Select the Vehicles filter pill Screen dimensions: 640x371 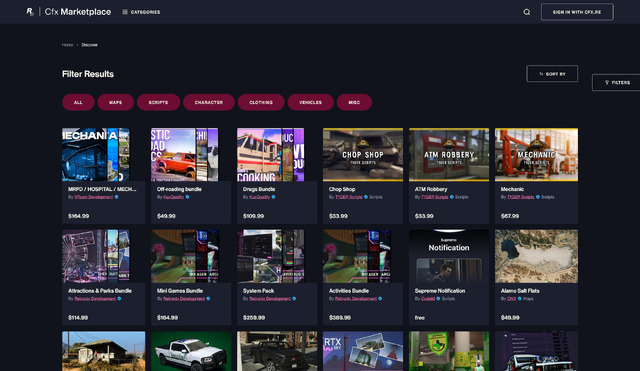click(310, 102)
